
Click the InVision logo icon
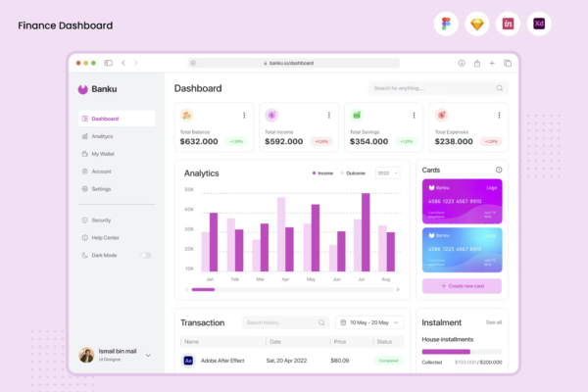(x=508, y=24)
